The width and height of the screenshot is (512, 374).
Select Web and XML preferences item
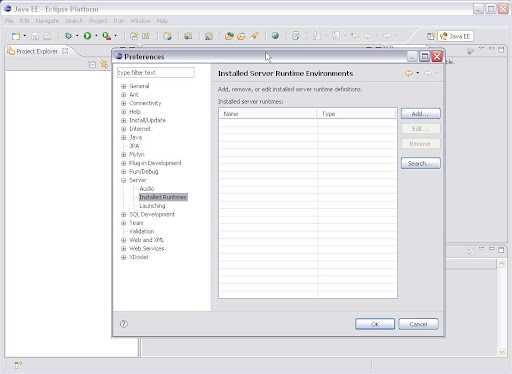[x=146, y=240]
